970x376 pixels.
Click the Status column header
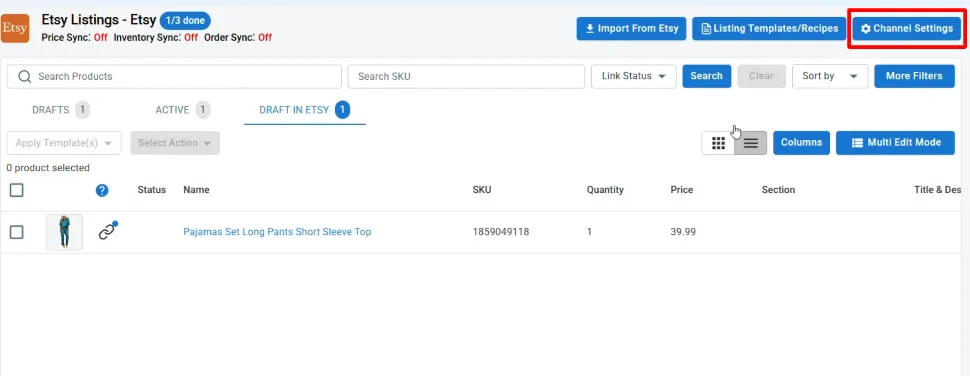point(152,190)
